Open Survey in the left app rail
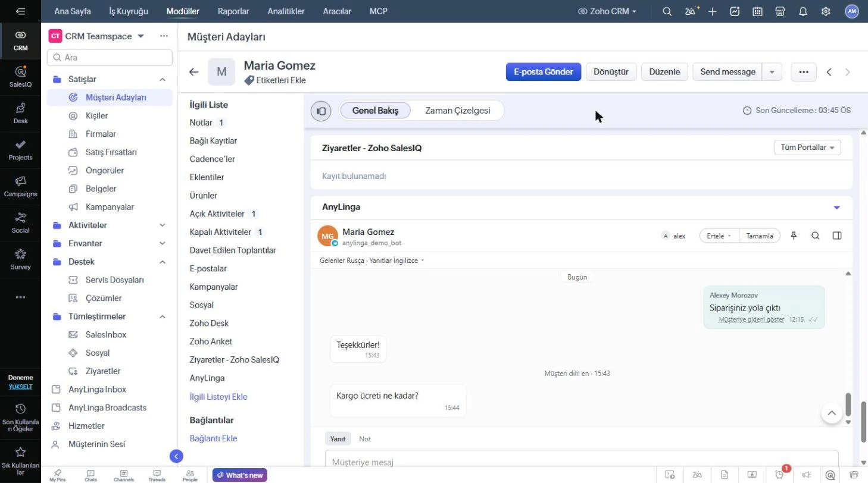The image size is (868, 483). click(x=20, y=259)
